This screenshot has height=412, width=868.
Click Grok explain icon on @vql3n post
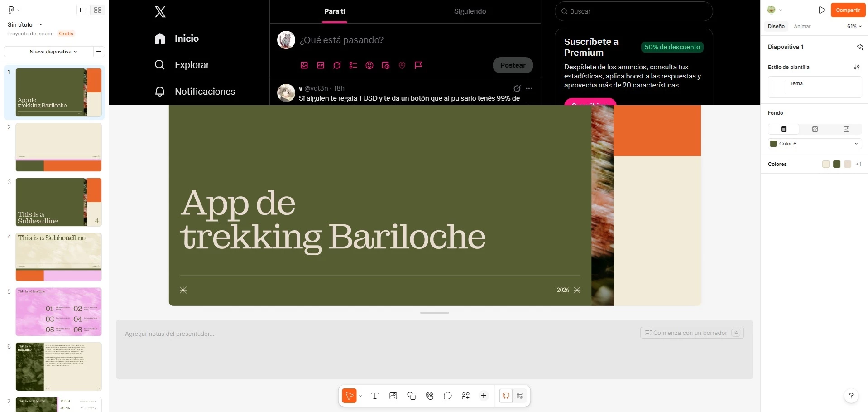pyautogui.click(x=517, y=88)
